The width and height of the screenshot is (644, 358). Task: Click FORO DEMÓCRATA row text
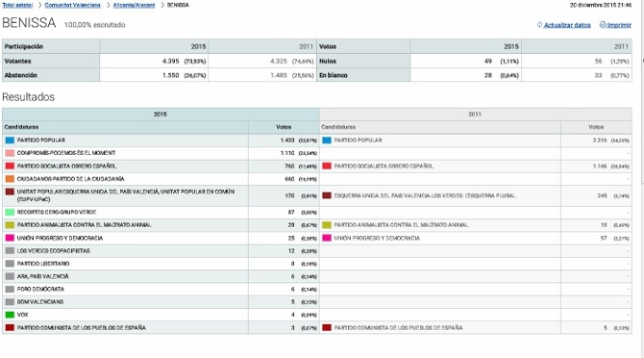tap(40, 289)
